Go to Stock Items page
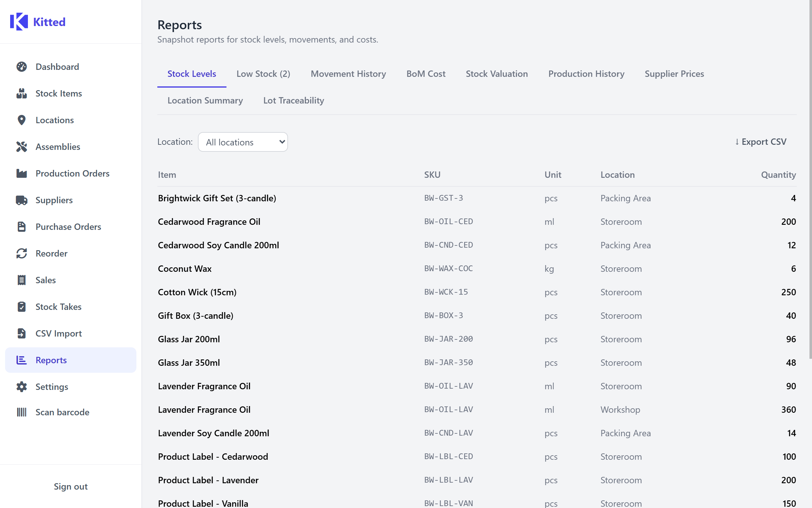This screenshot has width=812, height=508. coord(70,93)
